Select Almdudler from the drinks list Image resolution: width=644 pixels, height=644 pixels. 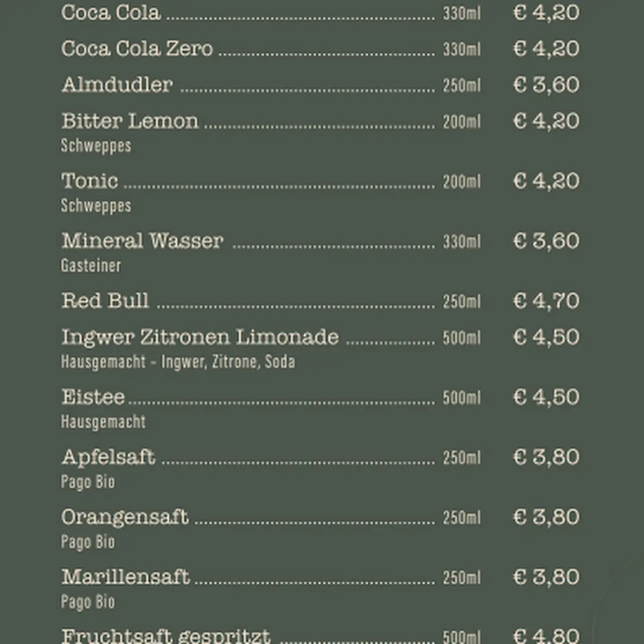117,84
